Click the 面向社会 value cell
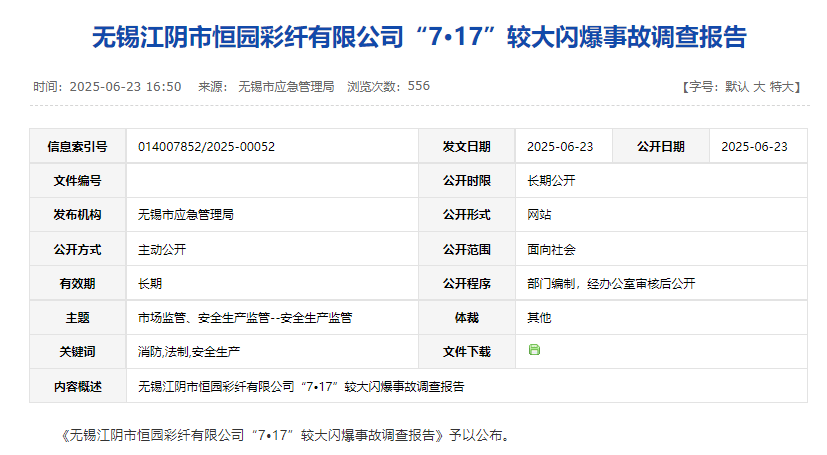Viewport: 827px width, 455px height. [551, 249]
